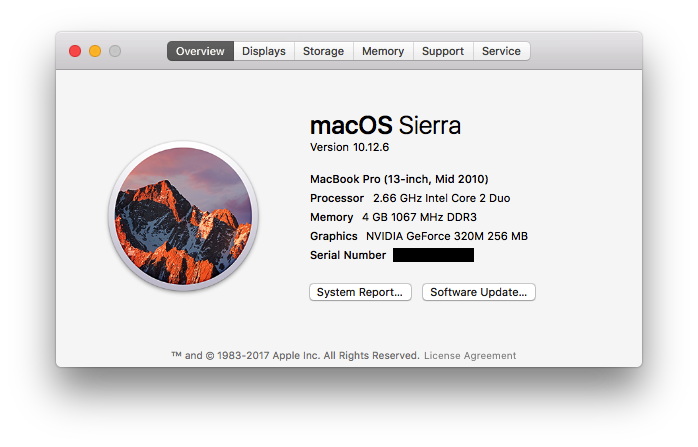Click the macOS Sierra mountain icon
The image size is (698, 447).
183,214
